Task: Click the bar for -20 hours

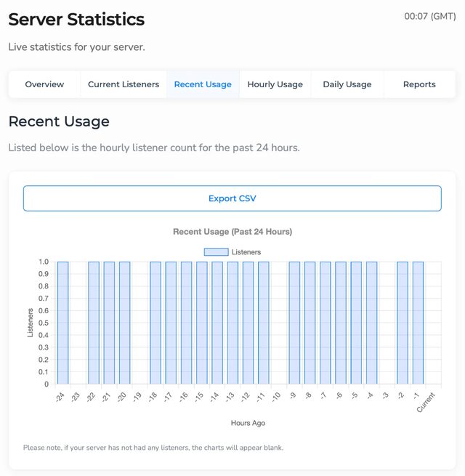Action: pyautogui.click(x=125, y=323)
